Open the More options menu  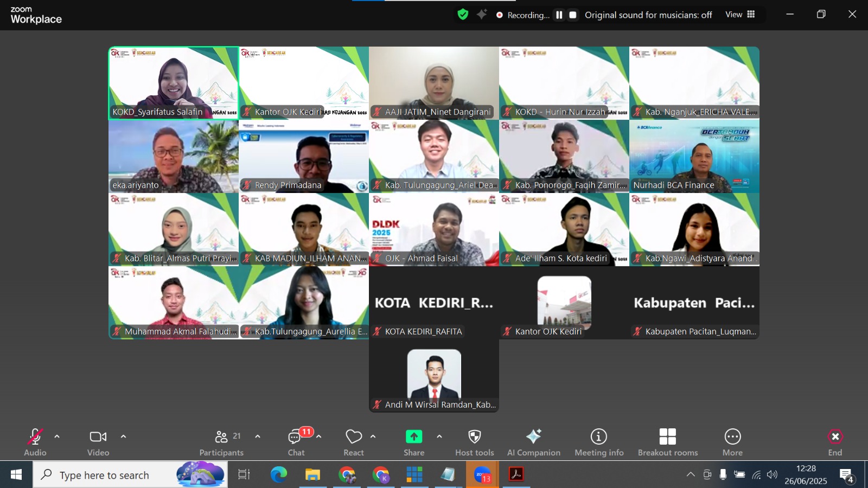click(x=732, y=442)
